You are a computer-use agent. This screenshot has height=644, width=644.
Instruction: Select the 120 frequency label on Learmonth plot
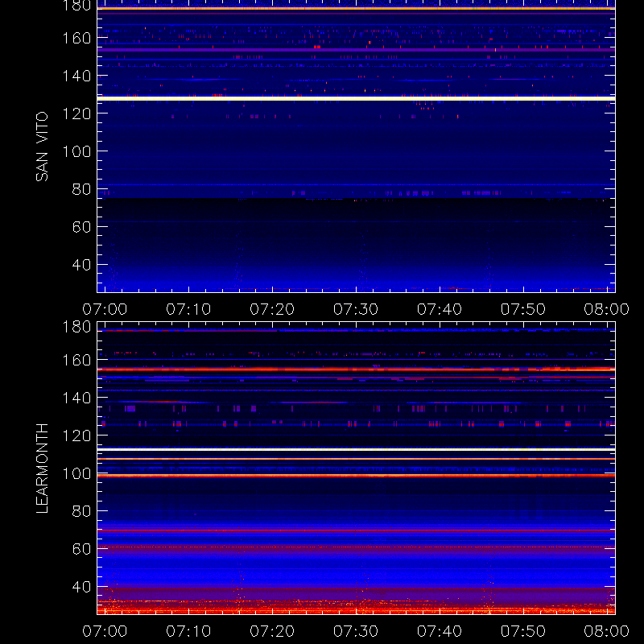[x=76, y=436]
